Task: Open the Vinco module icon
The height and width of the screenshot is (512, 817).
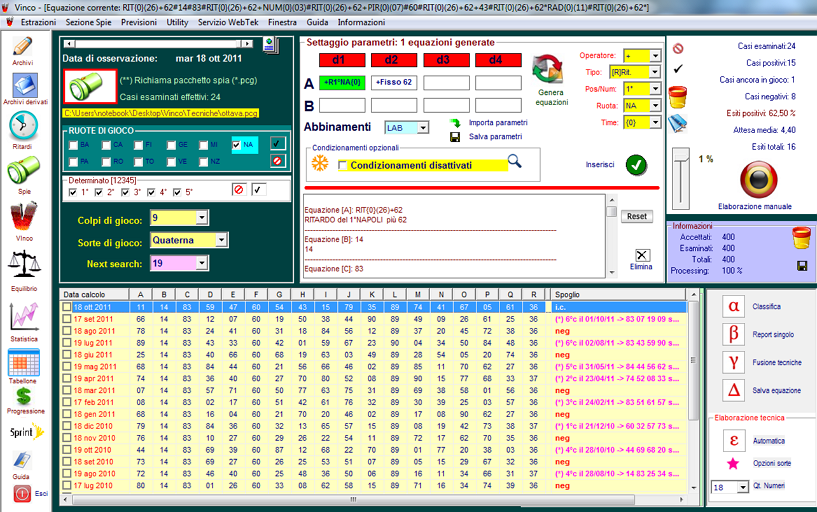Action: tap(23, 217)
